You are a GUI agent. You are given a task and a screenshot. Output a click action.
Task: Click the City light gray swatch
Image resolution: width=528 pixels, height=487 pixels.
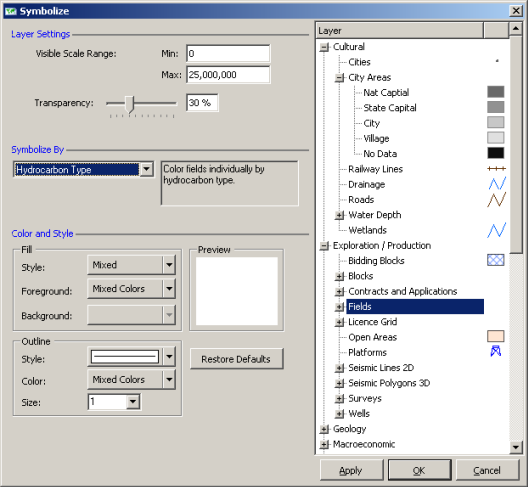coord(495,122)
